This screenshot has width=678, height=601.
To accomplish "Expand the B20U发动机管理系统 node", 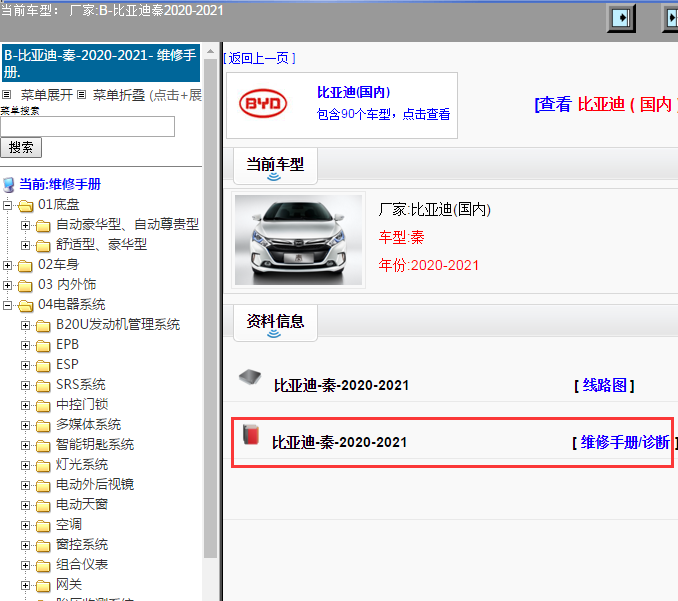I will 26,326.
